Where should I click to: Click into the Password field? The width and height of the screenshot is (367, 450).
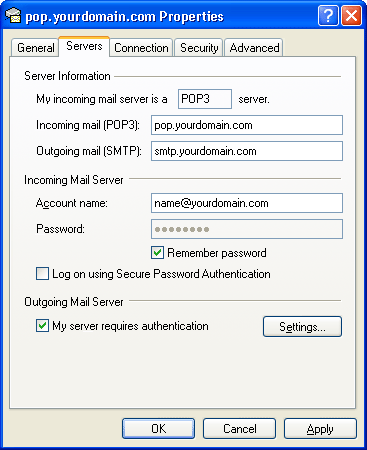point(247,229)
